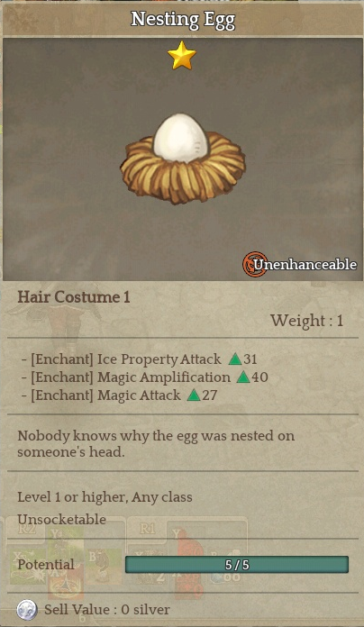Viewport: 364px width, 627px height.
Task: Select the Ice Property Attack enchant line
Action: coord(139,359)
